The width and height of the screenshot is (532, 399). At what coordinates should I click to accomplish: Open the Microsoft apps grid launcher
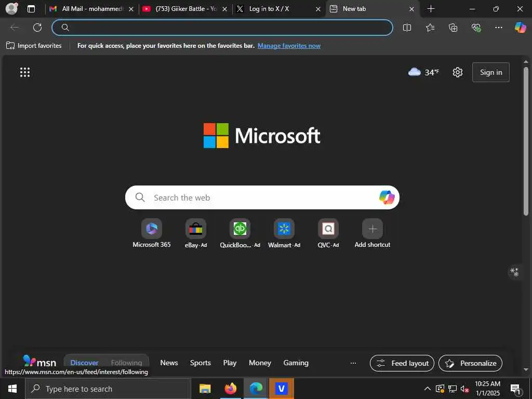(25, 72)
